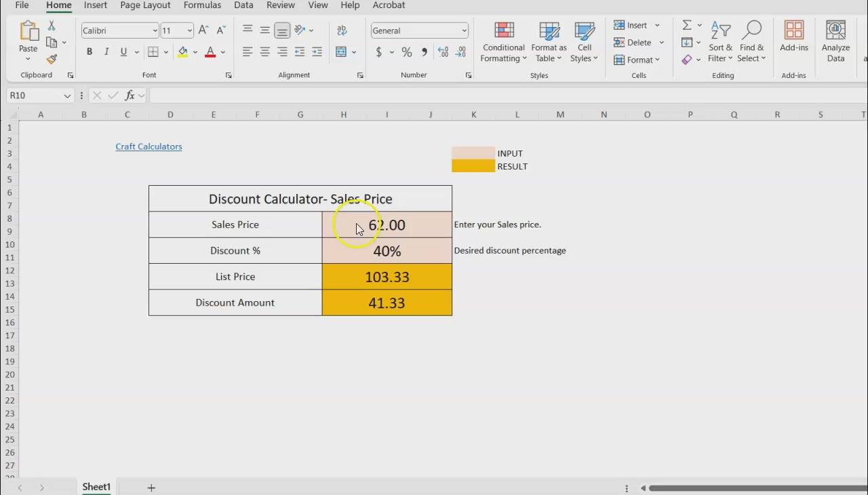Add a new sheet with plus button

151,488
